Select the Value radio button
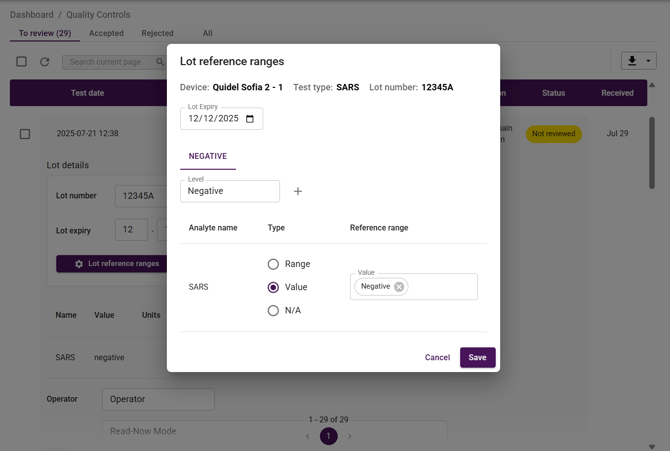The width and height of the screenshot is (670, 451). click(273, 287)
